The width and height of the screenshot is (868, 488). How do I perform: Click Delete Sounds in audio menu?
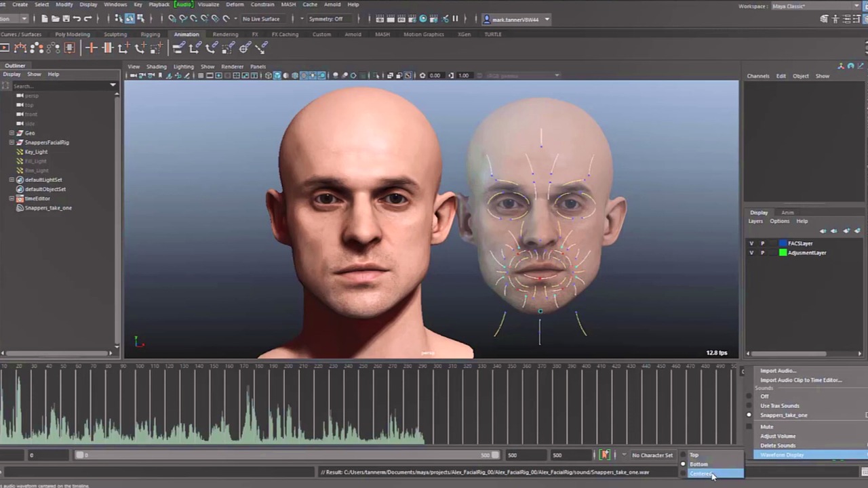[778, 445]
